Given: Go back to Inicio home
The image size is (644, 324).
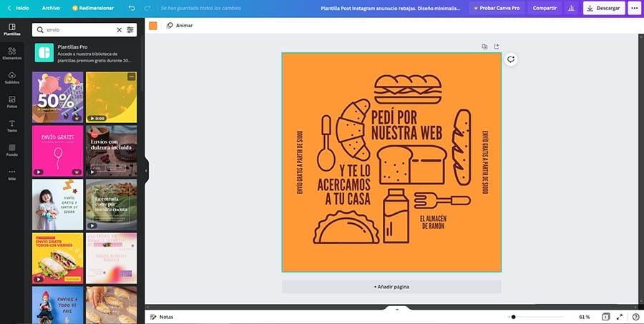Looking at the screenshot, I should (18, 8).
